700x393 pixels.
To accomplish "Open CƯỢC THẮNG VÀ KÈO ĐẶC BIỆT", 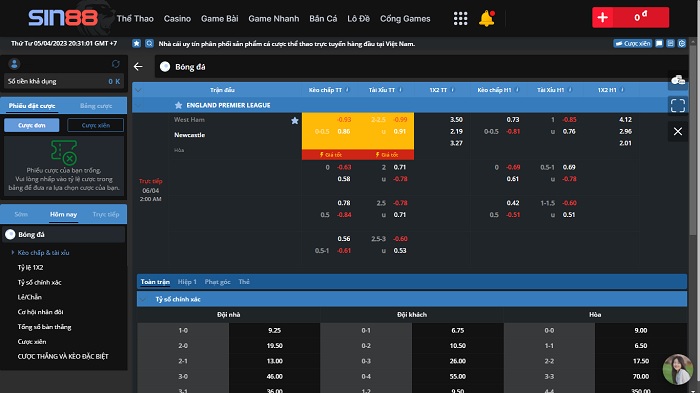I will 63,356.
